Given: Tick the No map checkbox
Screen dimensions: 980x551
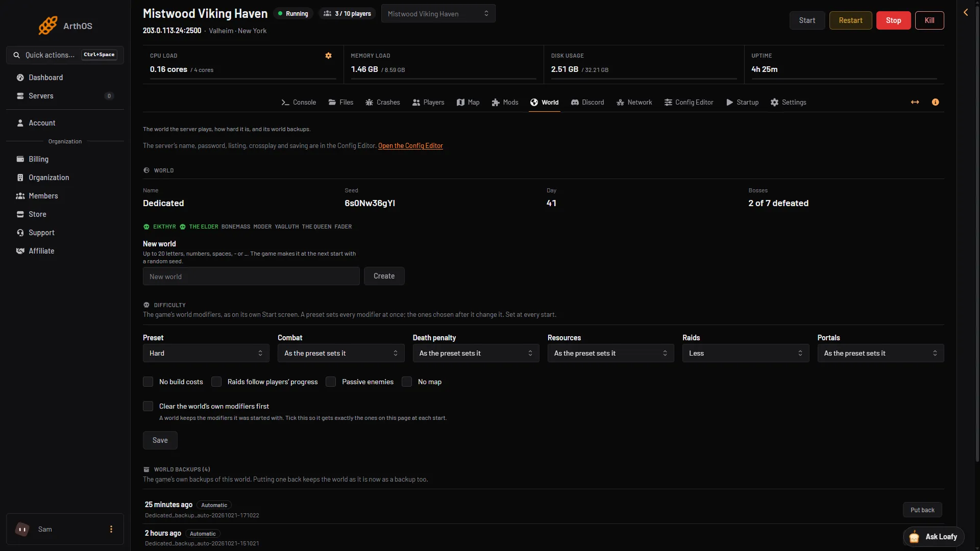Looking at the screenshot, I should [407, 382].
